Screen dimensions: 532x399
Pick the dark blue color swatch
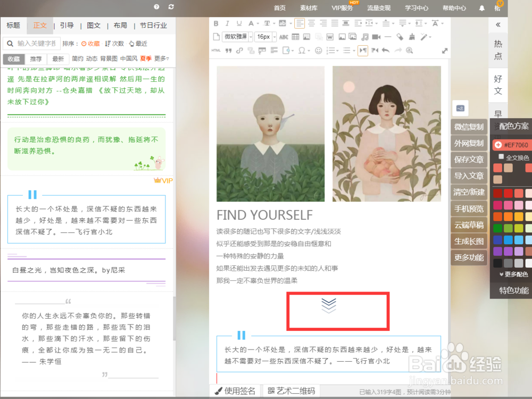click(x=497, y=240)
